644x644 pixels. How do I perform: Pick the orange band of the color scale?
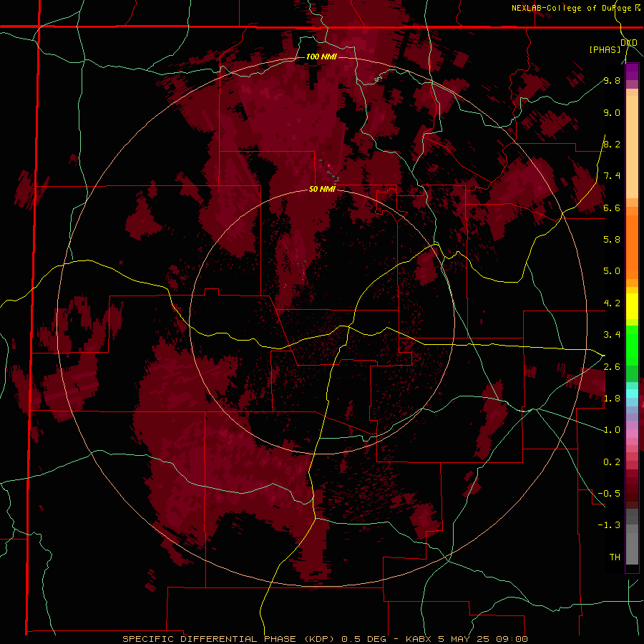pos(632,246)
